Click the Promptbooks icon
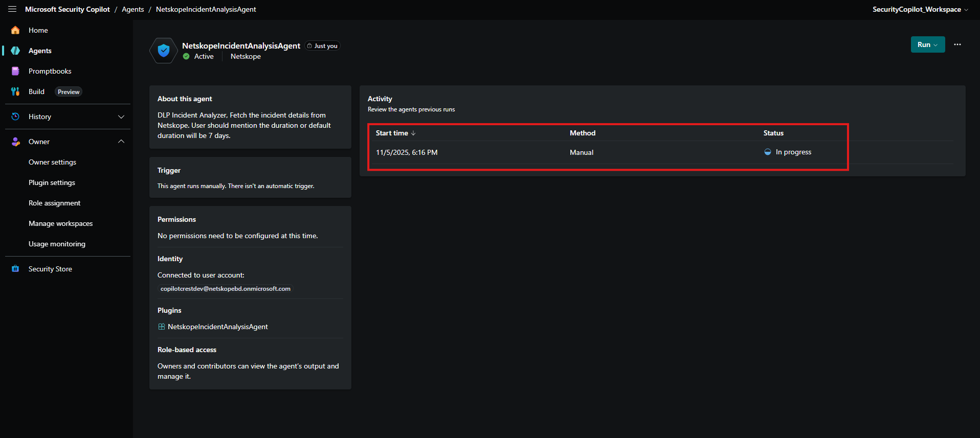The image size is (980, 438). tap(15, 71)
